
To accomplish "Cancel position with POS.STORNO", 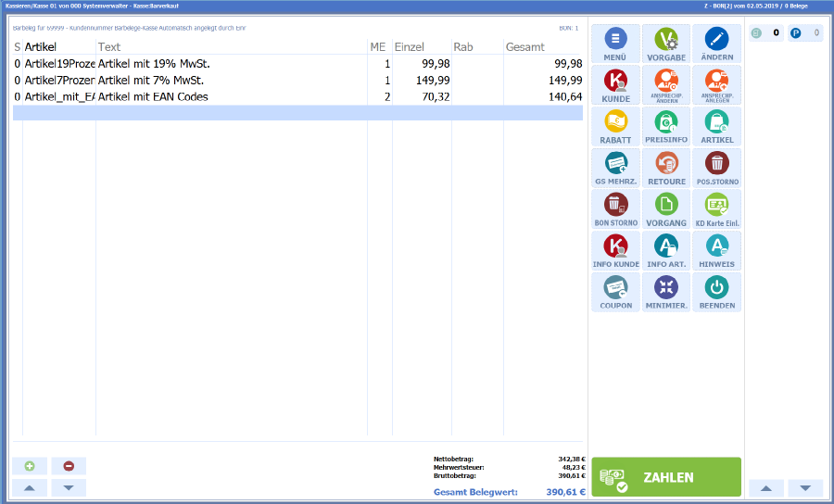I will [716, 168].
